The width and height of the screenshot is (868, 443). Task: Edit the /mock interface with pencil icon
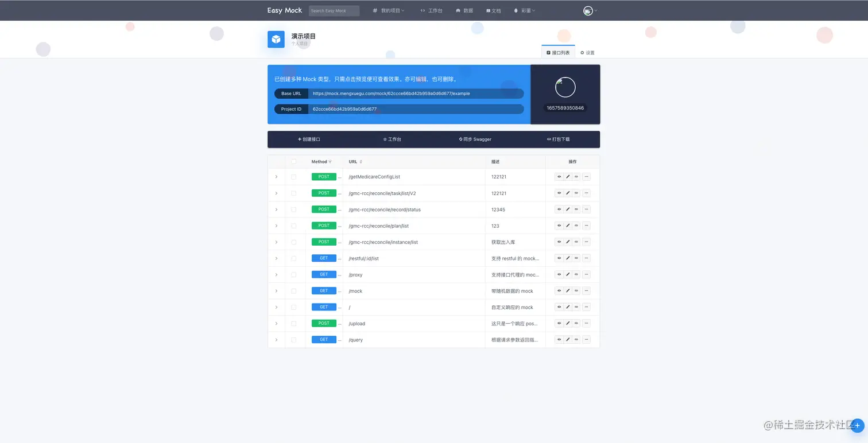coord(568,291)
